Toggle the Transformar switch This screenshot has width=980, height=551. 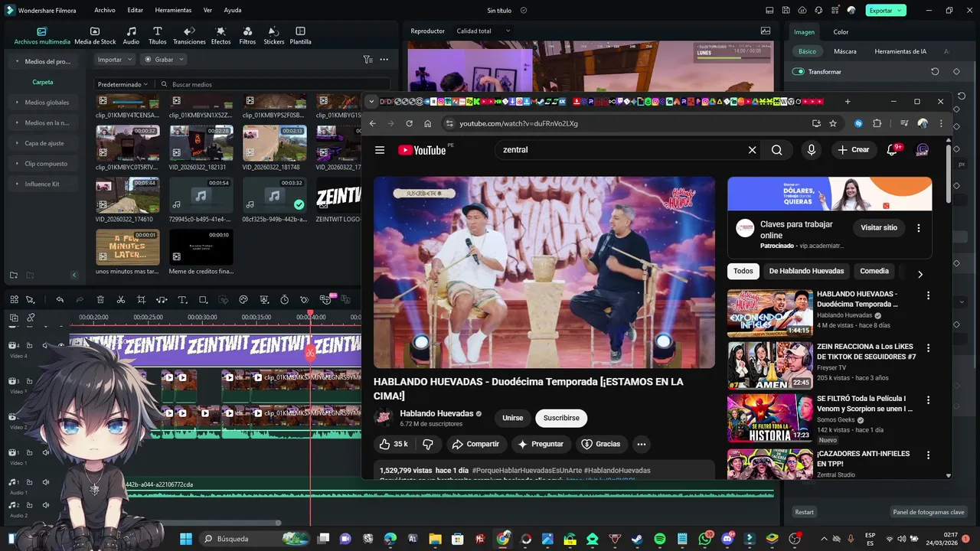coord(799,71)
